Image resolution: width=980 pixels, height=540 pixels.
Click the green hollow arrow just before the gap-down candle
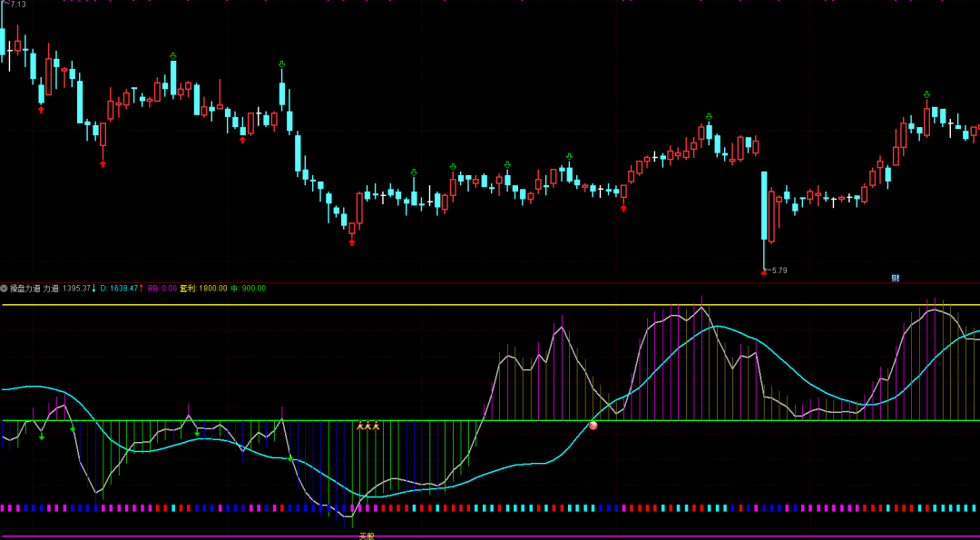[709, 117]
